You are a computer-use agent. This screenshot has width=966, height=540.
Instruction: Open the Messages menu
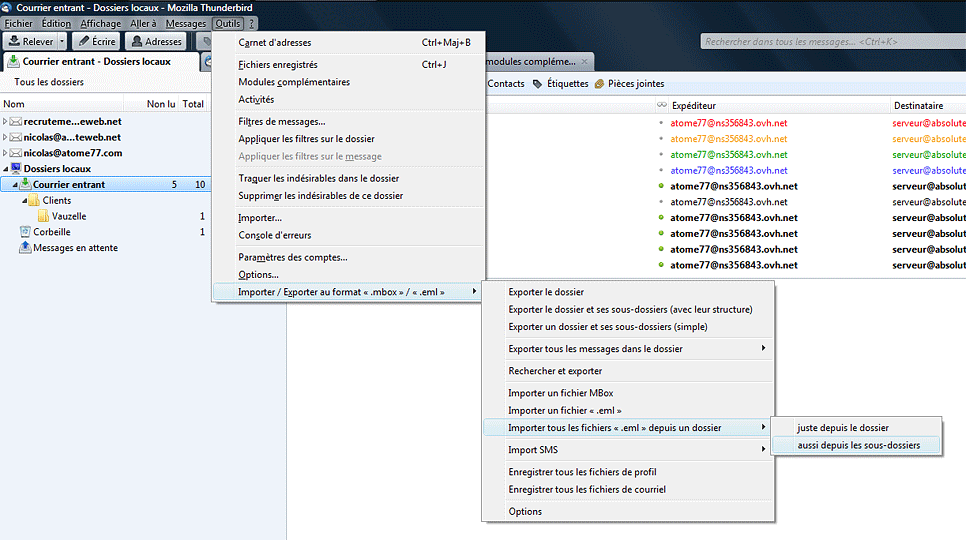coord(185,23)
